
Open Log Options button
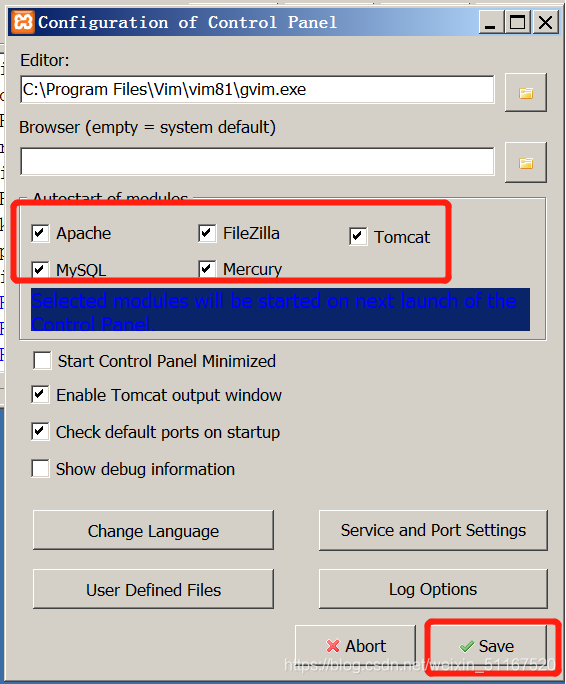tap(433, 589)
